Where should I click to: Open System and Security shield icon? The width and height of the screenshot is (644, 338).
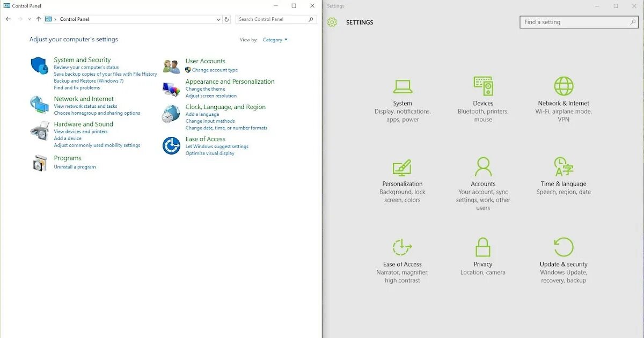(39, 65)
